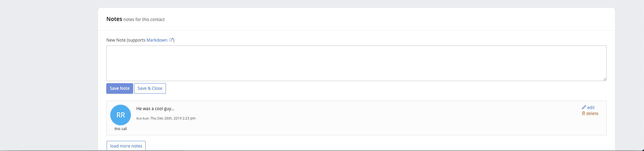Image resolution: width=644 pixels, height=151 pixels.
Task: Click the 'New Note (supports' label text
Action: (126, 40)
